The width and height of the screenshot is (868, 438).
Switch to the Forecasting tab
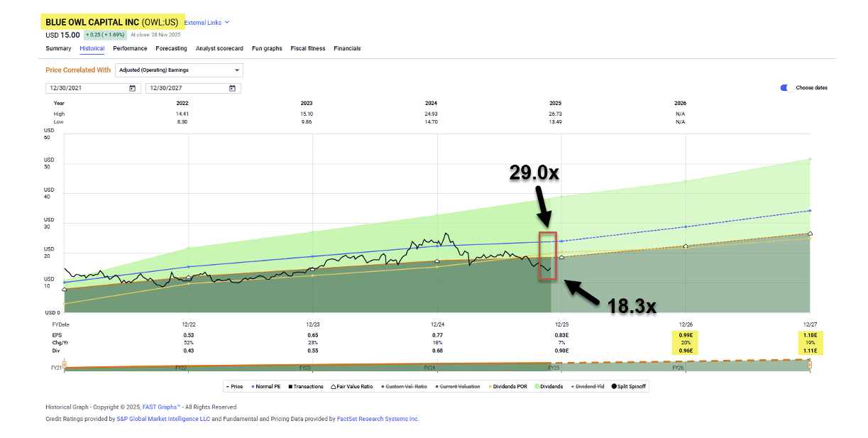click(x=171, y=48)
